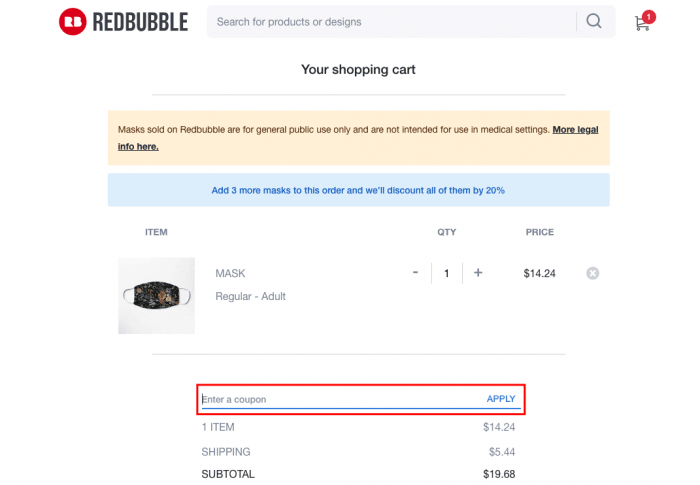The width and height of the screenshot is (700, 485).
Task: Open the MASK product title
Action: click(230, 273)
